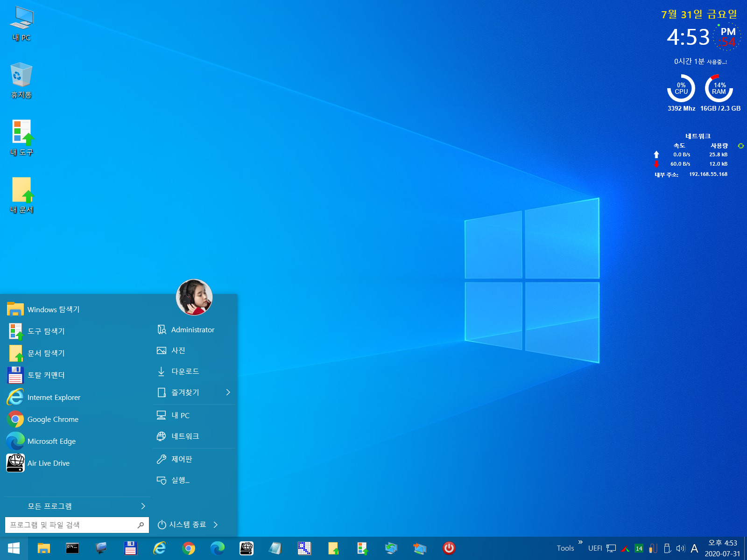Open the 내 PC desktop icon
747x560 pixels.
21,24
